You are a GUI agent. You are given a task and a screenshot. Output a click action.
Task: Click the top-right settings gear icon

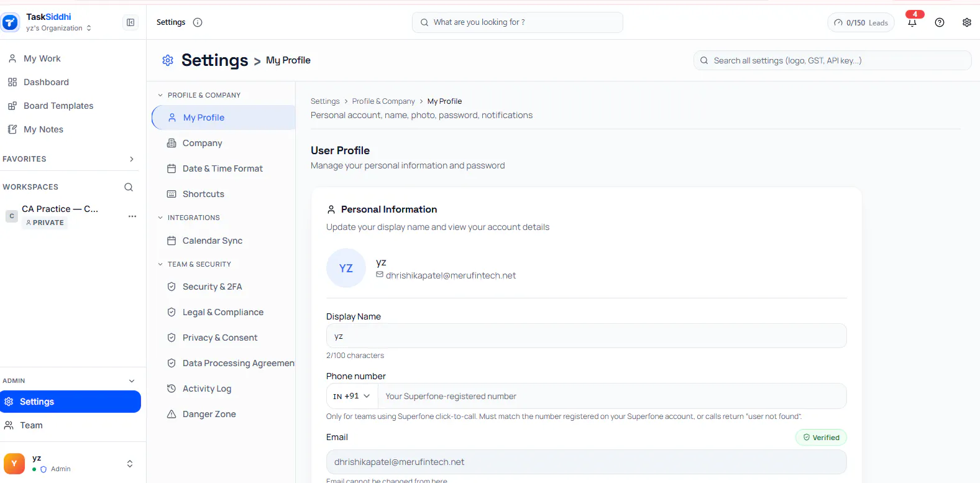point(967,22)
